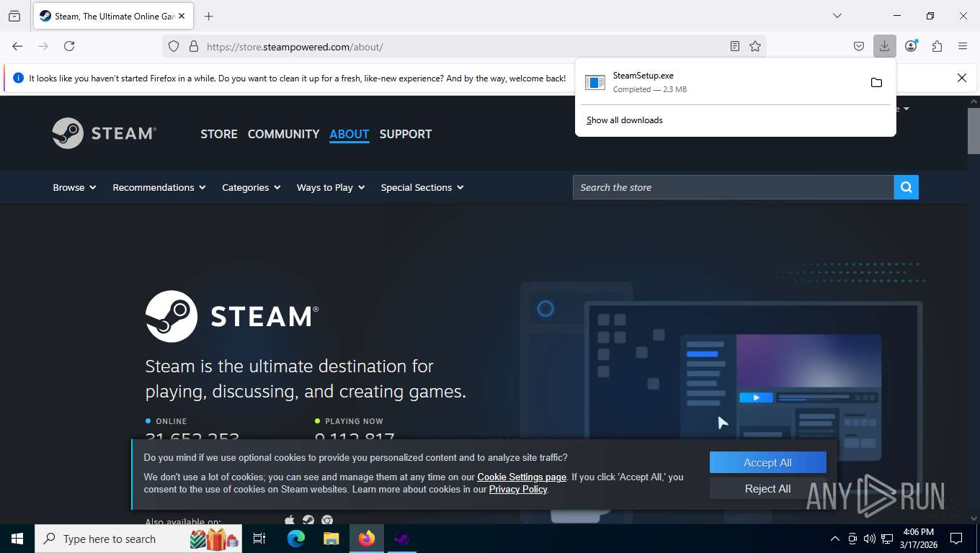
Task: Click Reject All cookies button
Action: [767, 489]
